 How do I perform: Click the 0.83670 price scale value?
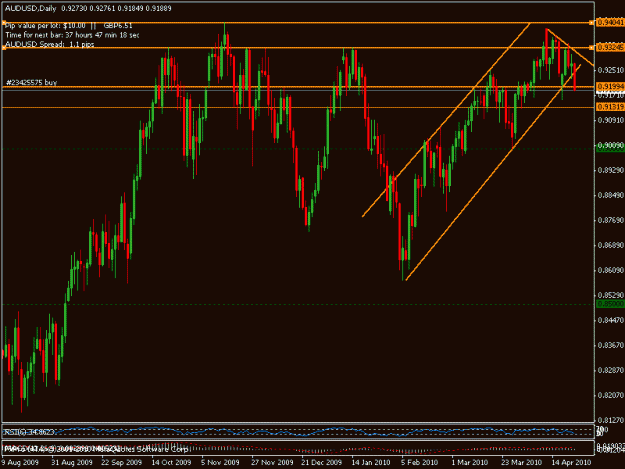(611, 345)
